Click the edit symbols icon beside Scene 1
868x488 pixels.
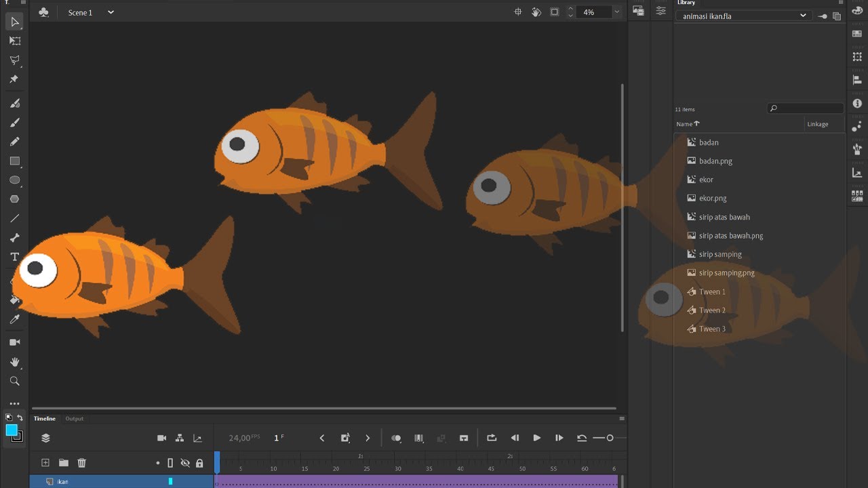[x=43, y=12]
